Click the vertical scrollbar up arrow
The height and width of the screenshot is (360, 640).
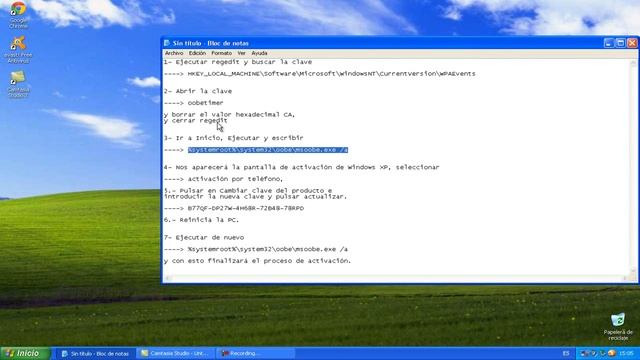(633, 63)
